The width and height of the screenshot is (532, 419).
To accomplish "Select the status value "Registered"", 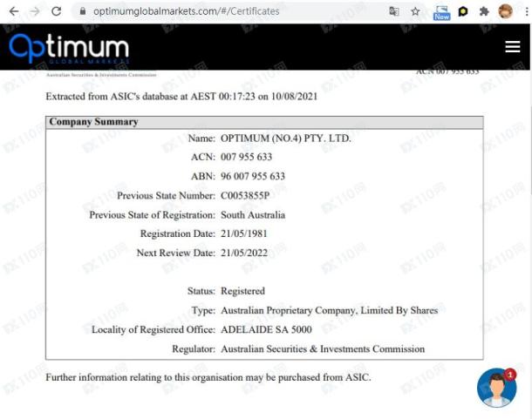I will pyautogui.click(x=242, y=291).
